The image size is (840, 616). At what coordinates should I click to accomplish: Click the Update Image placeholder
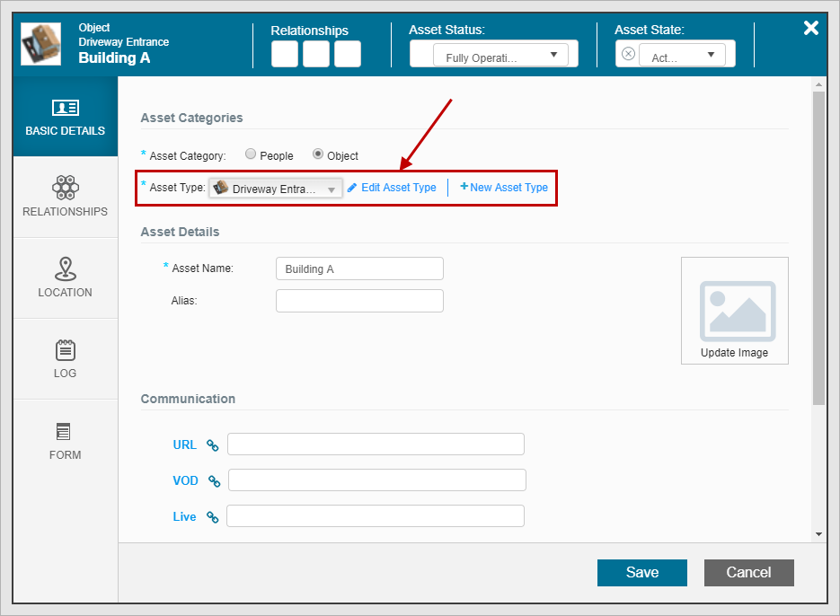pyautogui.click(x=734, y=311)
